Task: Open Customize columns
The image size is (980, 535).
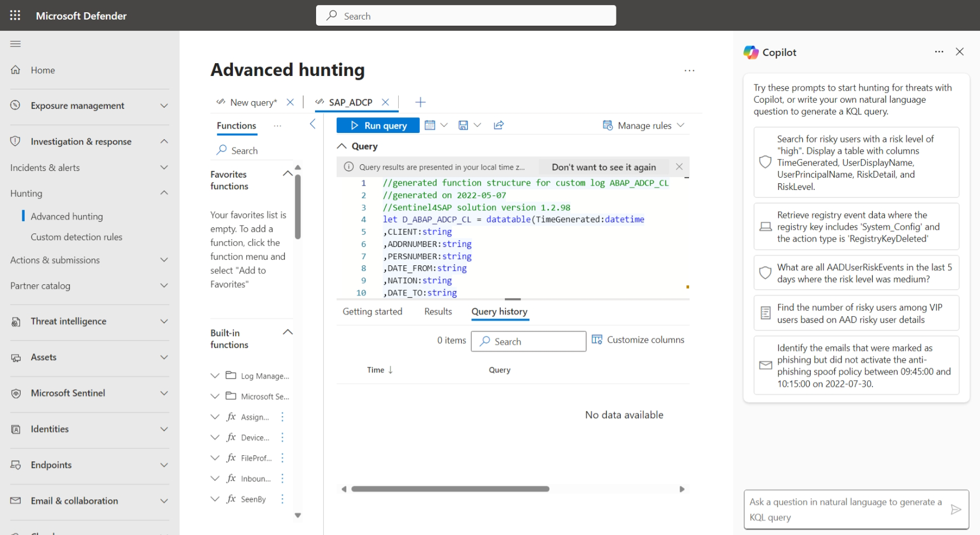Action: coord(638,340)
